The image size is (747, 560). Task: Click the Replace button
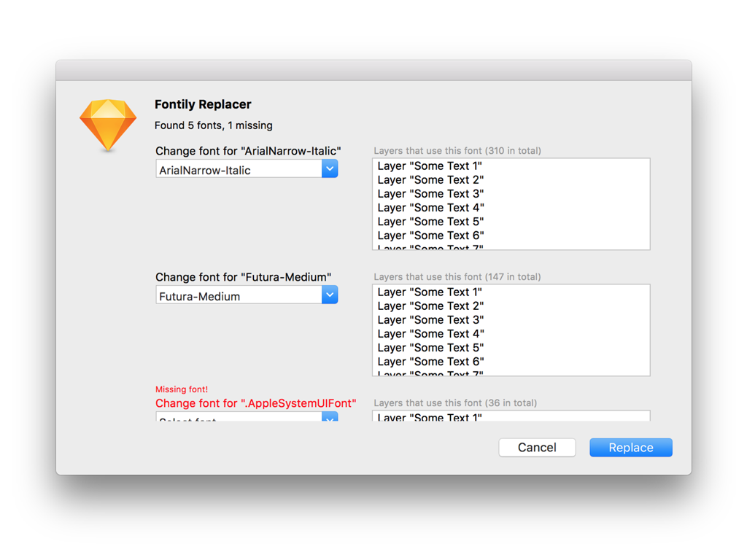[631, 448]
